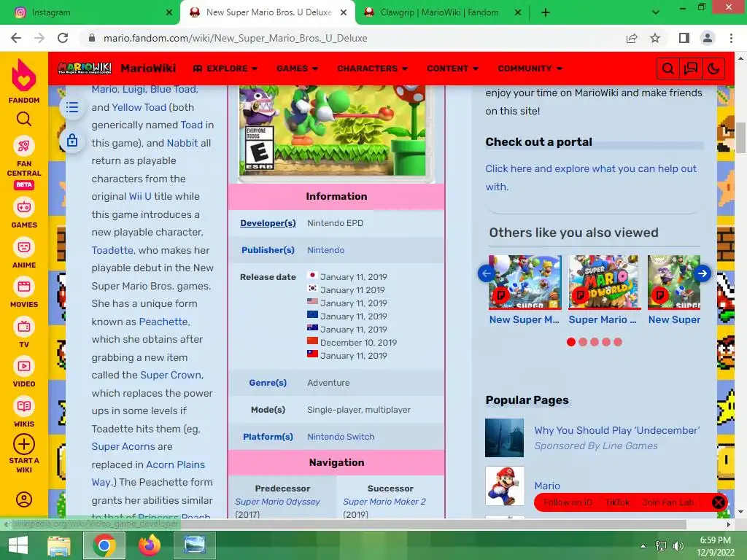Follow the Developer(s) link
The height and width of the screenshot is (560, 747).
[268, 223]
